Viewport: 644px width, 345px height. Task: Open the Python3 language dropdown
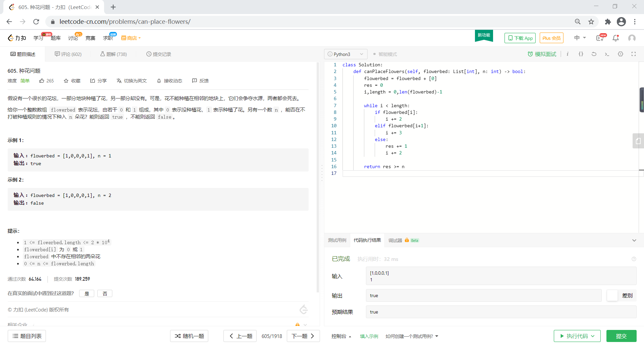[345, 54]
